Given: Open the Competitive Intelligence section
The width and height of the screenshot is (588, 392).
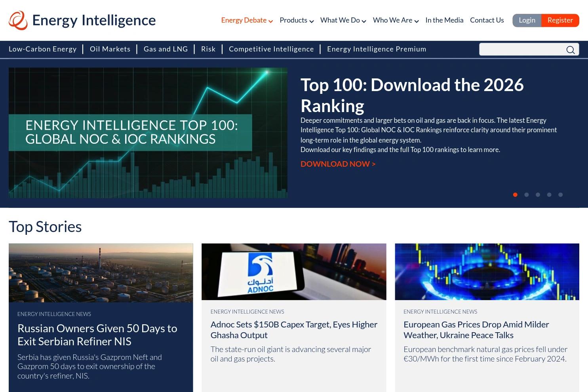Looking at the screenshot, I should (x=271, y=49).
